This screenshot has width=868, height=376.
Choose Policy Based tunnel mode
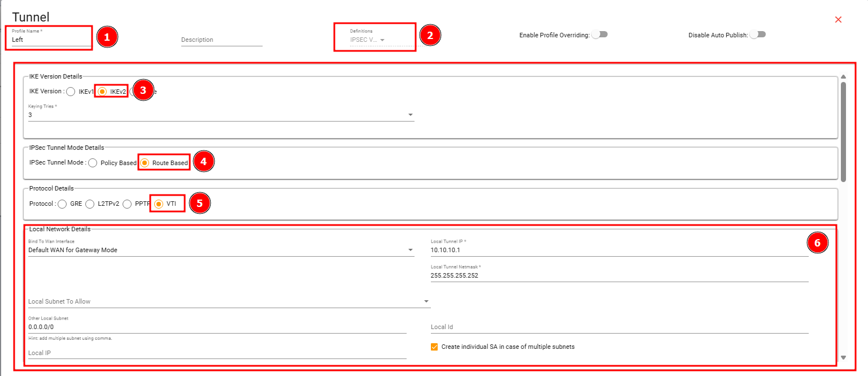pos(93,163)
